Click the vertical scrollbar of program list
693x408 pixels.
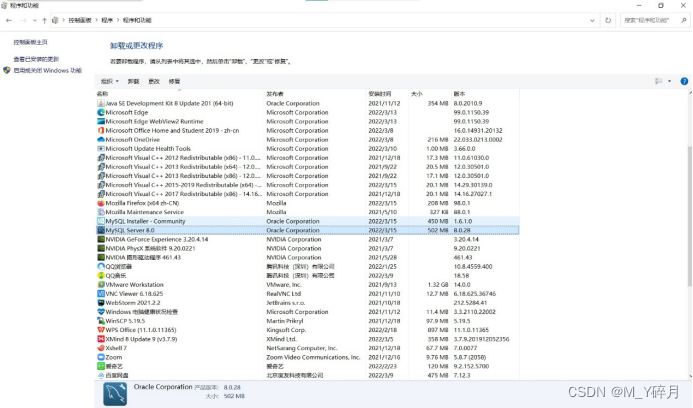(x=689, y=216)
